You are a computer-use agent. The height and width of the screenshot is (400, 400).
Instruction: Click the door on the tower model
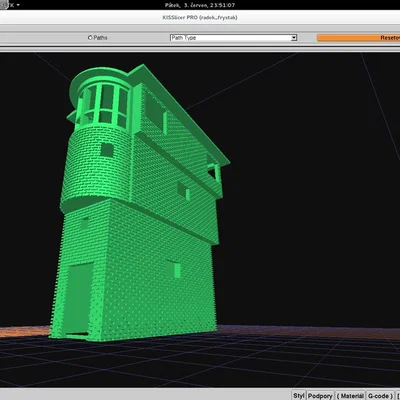pos(79,298)
